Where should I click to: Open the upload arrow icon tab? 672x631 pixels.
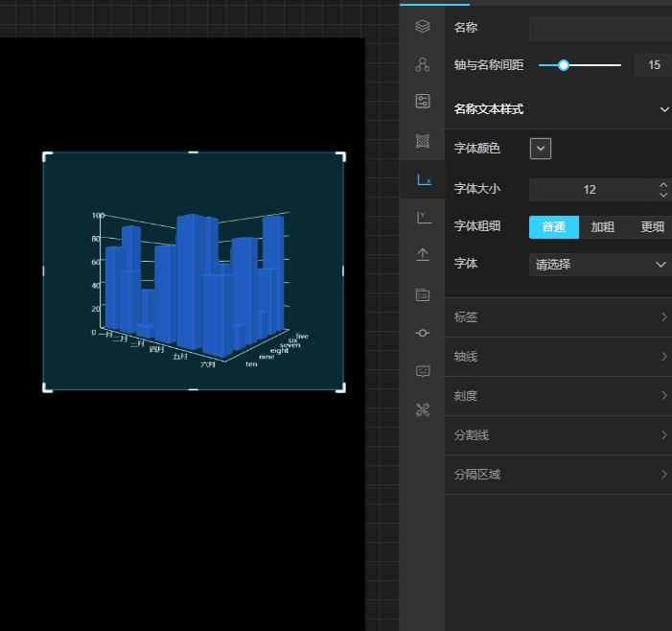pyautogui.click(x=423, y=255)
